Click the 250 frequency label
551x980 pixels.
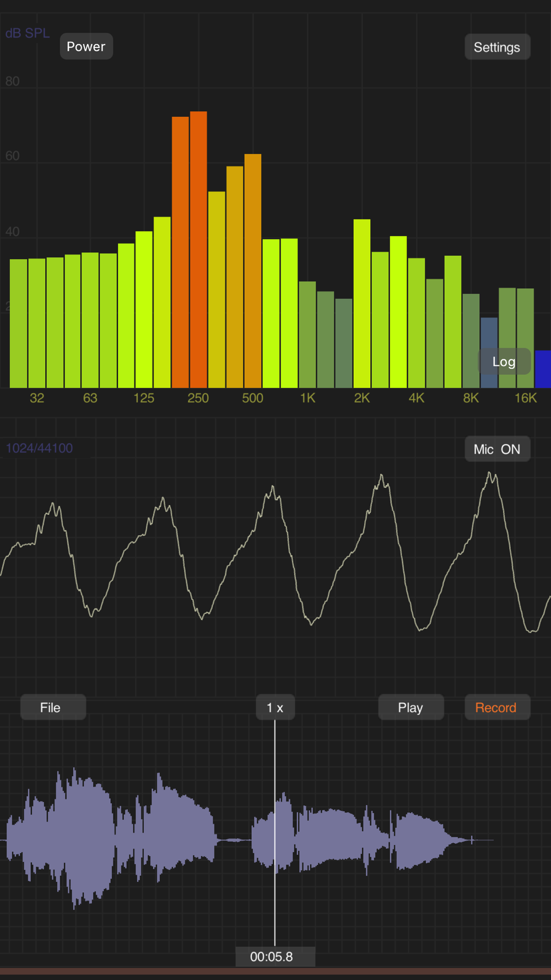tap(198, 398)
